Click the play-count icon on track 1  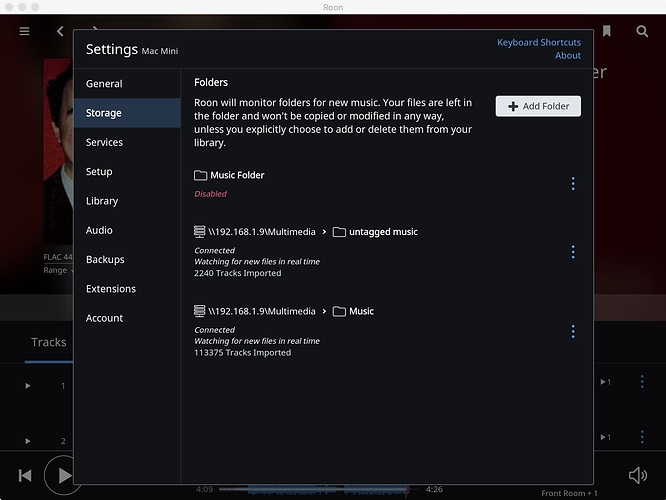pyautogui.click(x=605, y=382)
